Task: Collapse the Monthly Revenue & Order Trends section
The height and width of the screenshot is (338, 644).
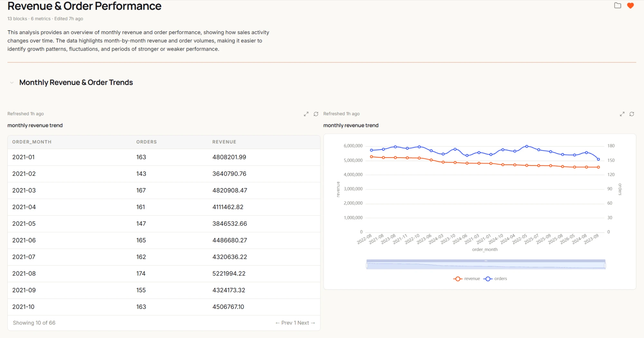Action: [x=12, y=83]
